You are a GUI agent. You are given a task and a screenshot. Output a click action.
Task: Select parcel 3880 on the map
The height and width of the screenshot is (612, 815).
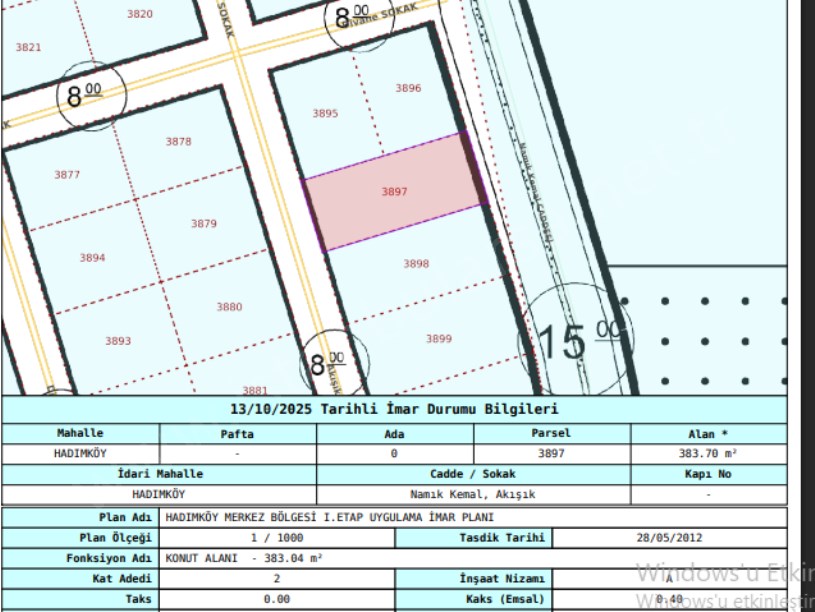[229, 307]
